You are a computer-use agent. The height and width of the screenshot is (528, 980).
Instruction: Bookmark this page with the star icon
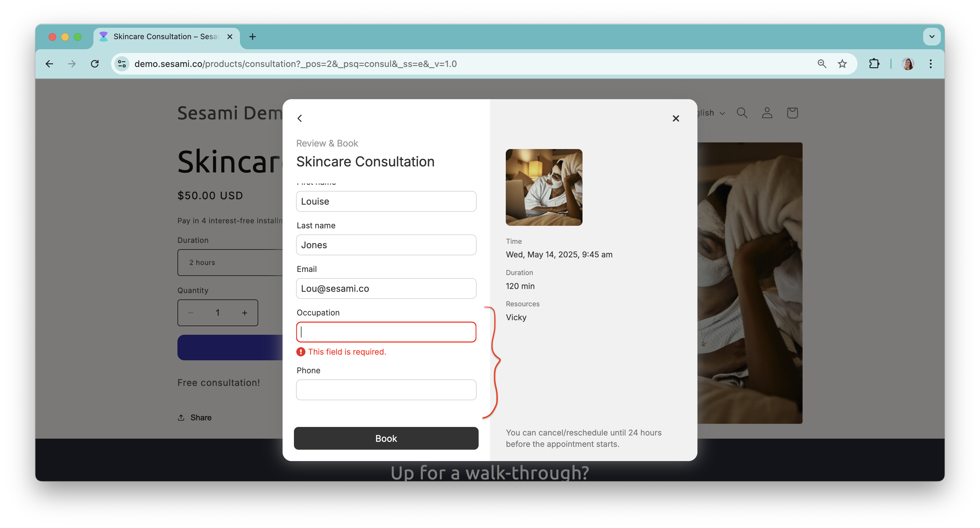point(842,64)
